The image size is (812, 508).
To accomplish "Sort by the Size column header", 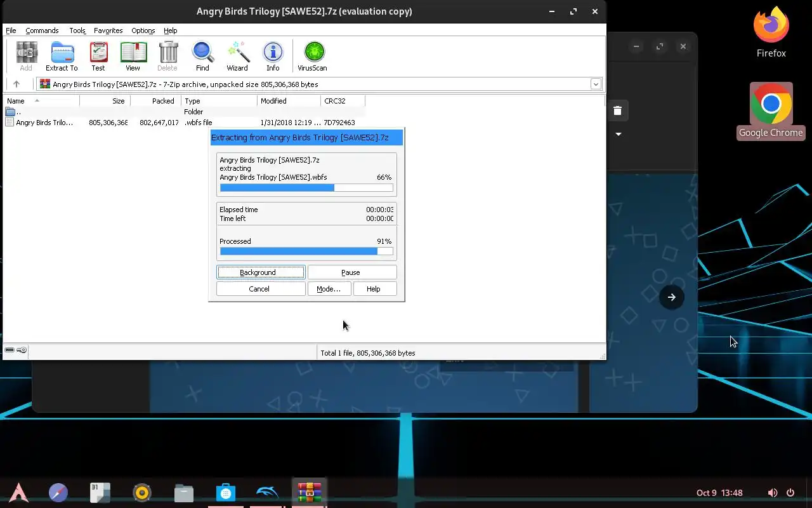I will point(105,101).
